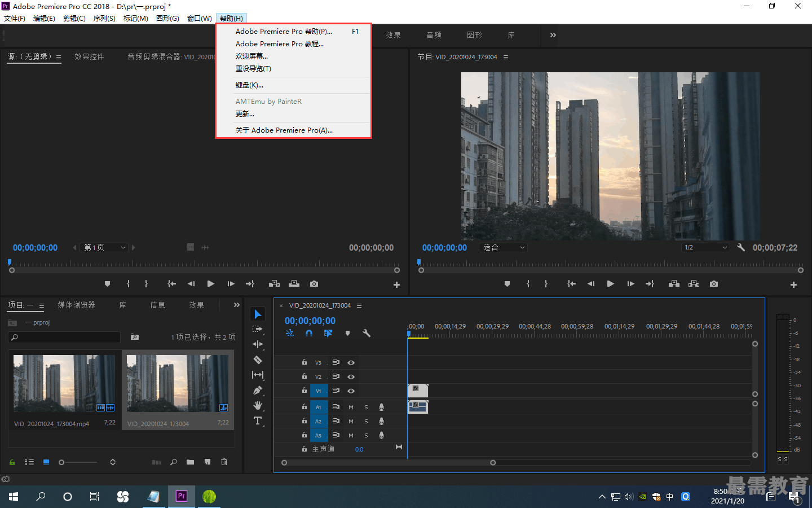Select the Hand tool
This screenshot has width=812, height=508.
tap(258, 405)
